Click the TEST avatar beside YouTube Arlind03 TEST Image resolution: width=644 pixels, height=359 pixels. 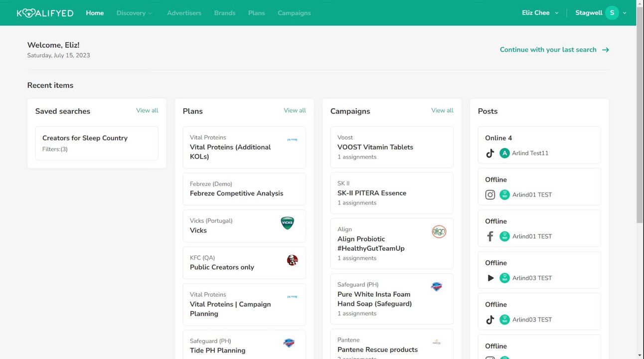(504, 278)
